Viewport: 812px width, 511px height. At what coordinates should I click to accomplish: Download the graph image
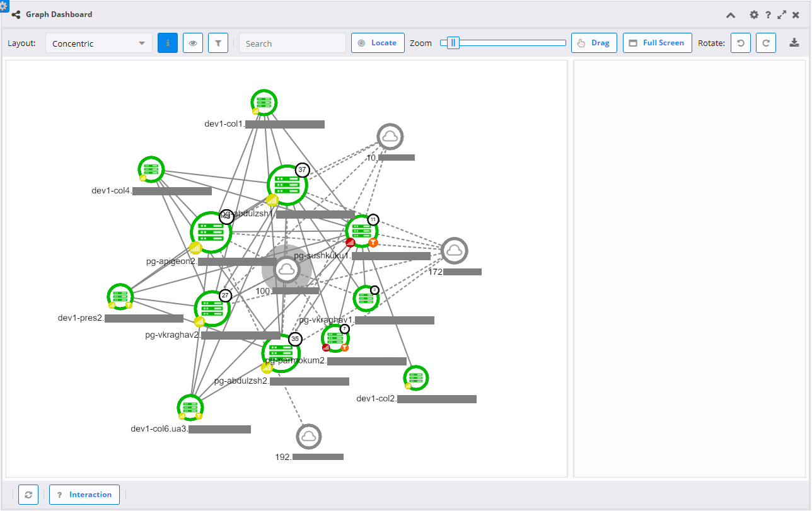794,43
